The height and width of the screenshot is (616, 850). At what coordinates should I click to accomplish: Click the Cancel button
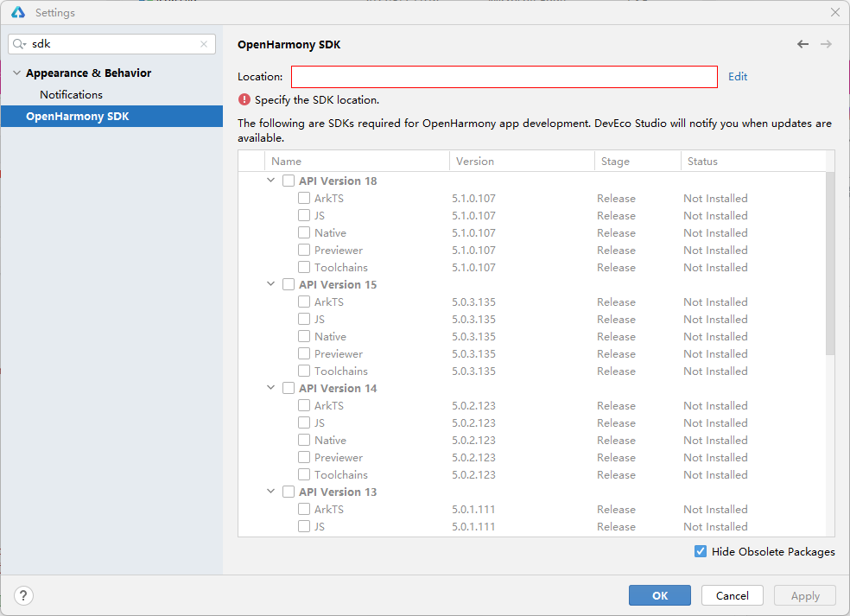[x=733, y=595]
